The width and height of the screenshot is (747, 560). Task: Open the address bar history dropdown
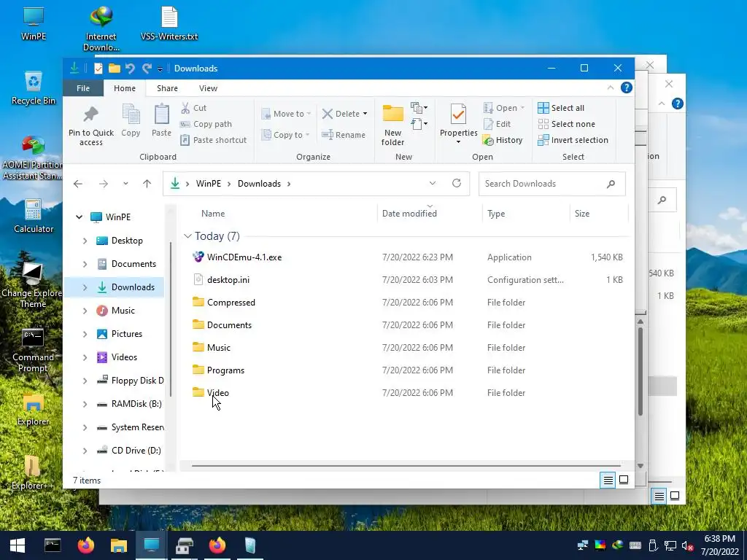point(432,183)
